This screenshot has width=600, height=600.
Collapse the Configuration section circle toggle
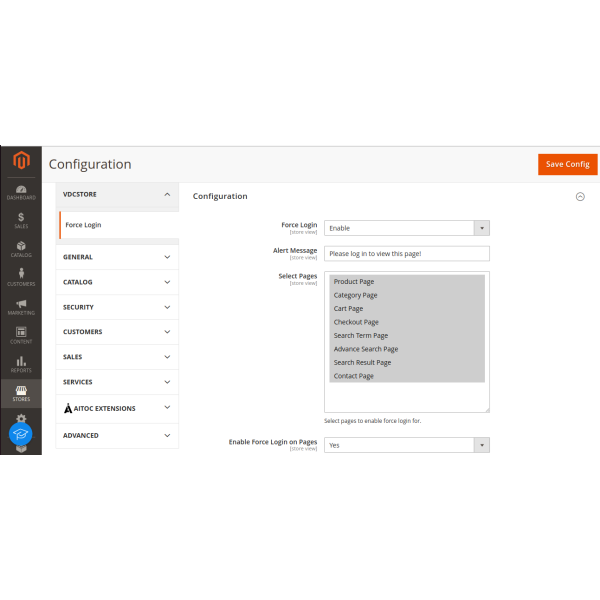pos(580,197)
